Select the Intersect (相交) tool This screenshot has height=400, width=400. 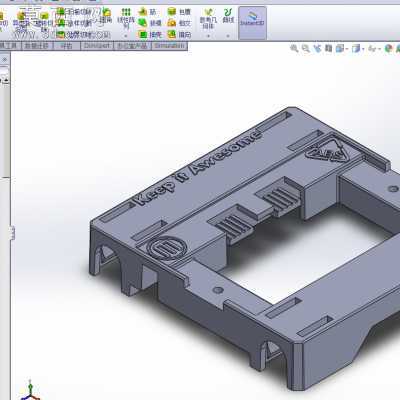179,23
